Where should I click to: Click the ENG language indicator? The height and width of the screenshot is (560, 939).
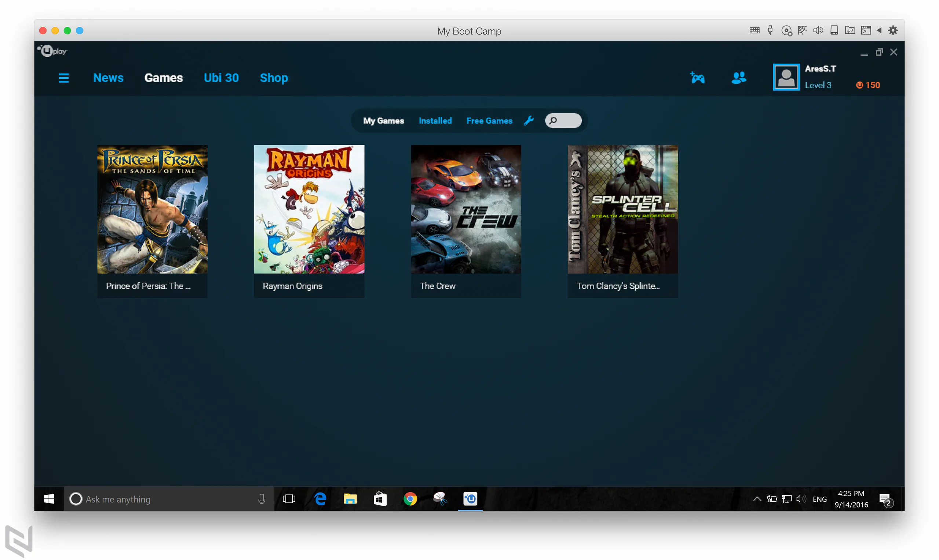coord(819,499)
